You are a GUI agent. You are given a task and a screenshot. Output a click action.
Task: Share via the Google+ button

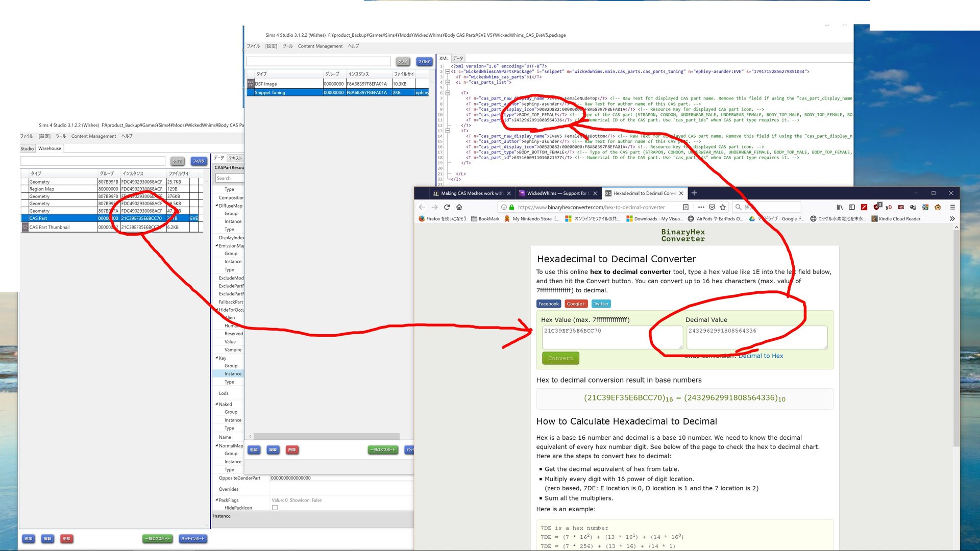click(576, 304)
